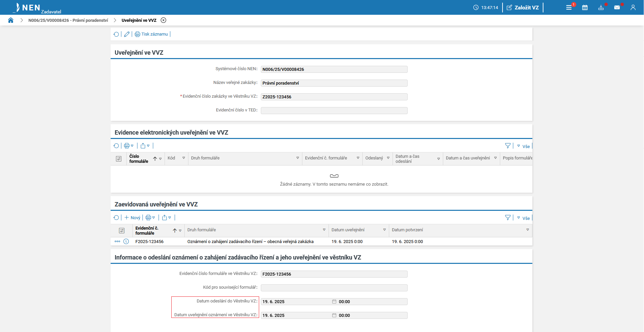Open the calendar icon in header
The image size is (644, 332).
[585, 7]
